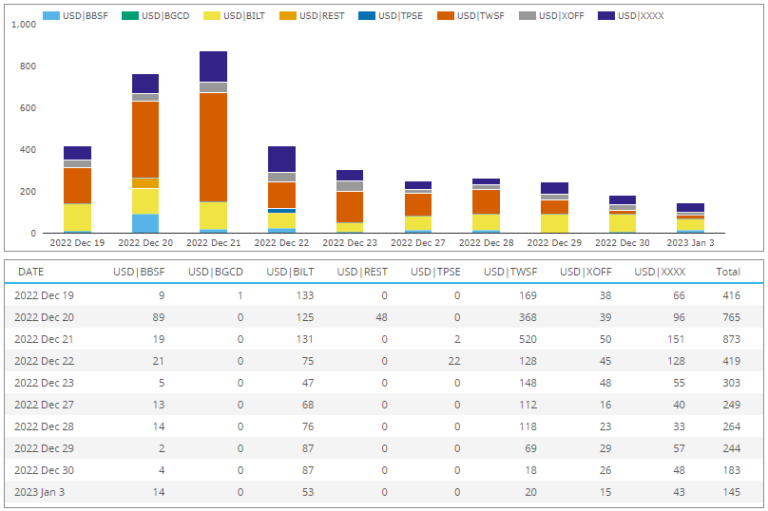Viewport: 768px width, 511px height.
Task: Click the 2022 Dec 21 row in the table
Action: [x=384, y=339]
